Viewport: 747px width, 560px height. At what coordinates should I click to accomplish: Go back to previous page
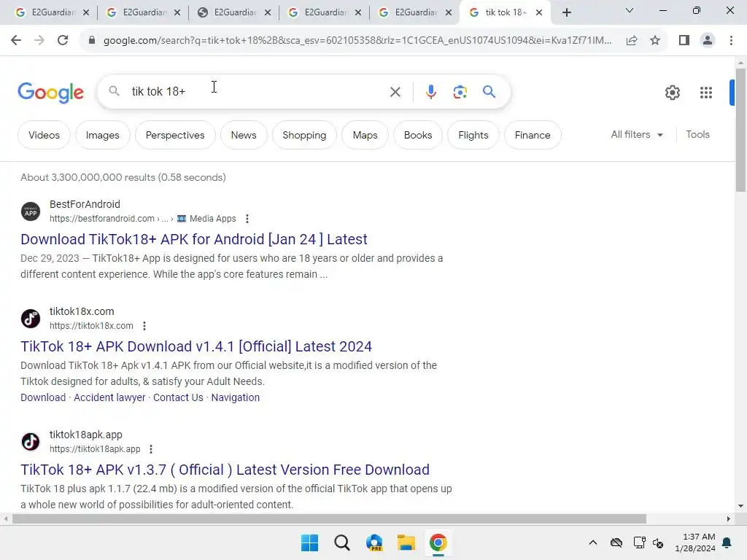16,41
